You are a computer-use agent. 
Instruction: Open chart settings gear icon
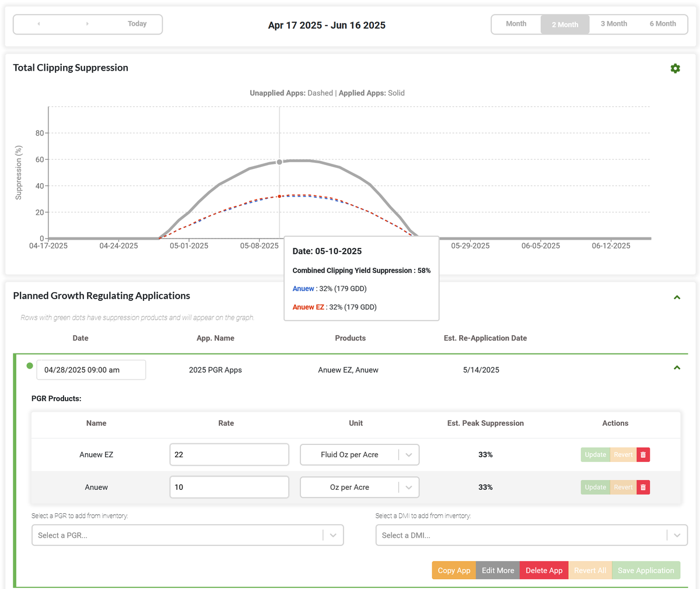[x=675, y=68]
